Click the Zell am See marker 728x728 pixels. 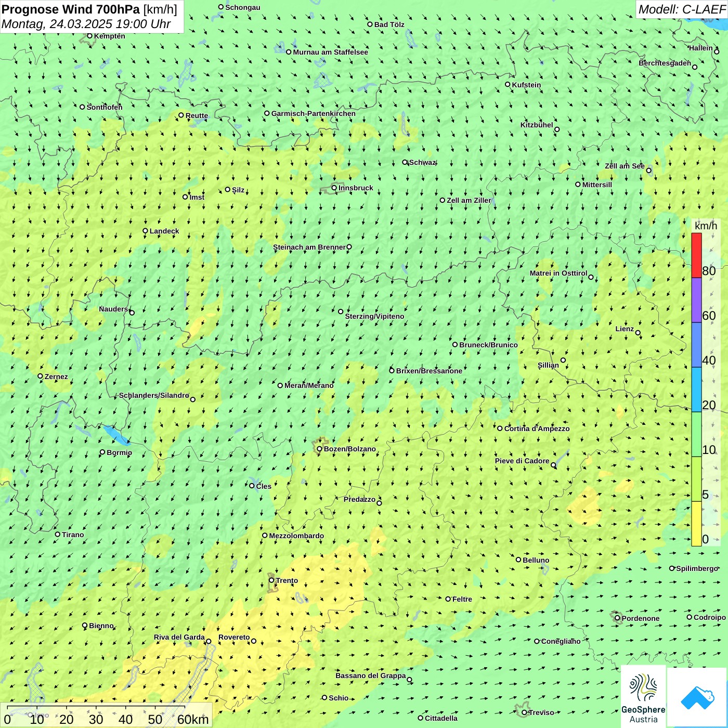pos(648,171)
